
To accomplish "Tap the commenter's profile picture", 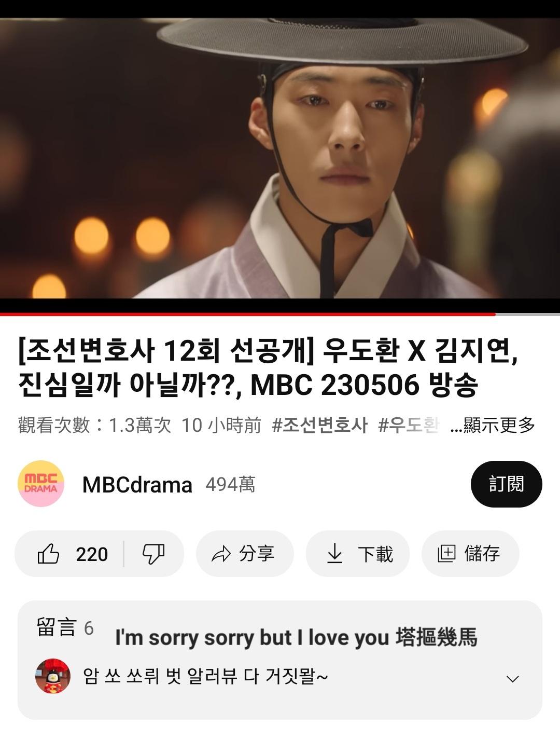I will pos(53,676).
